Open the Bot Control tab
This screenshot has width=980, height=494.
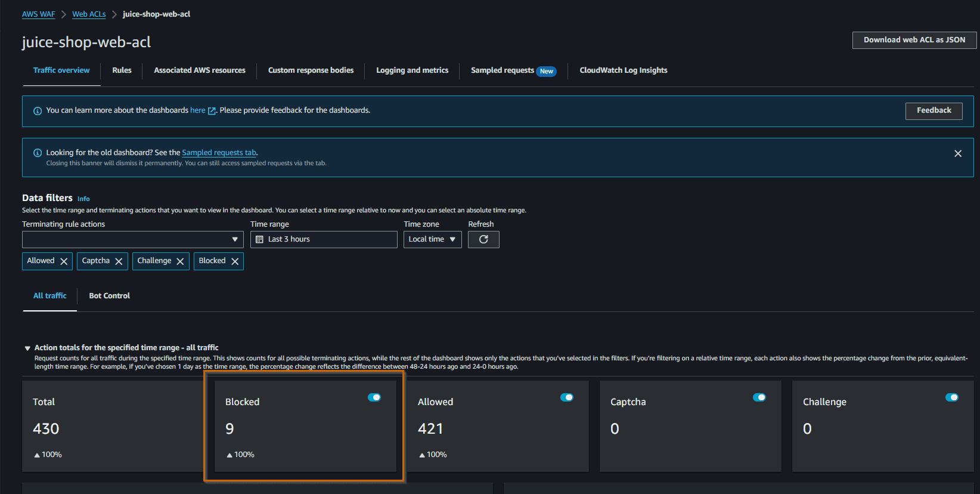109,296
